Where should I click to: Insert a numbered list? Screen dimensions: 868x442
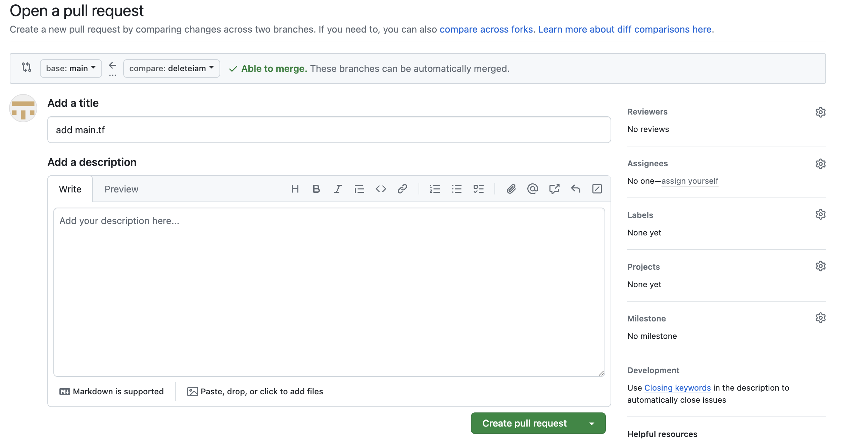pyautogui.click(x=435, y=189)
